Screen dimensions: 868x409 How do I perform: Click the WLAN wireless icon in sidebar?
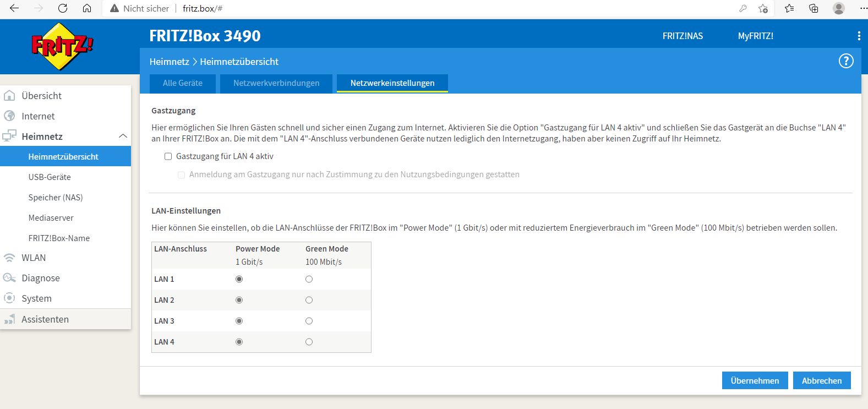pyautogui.click(x=9, y=258)
